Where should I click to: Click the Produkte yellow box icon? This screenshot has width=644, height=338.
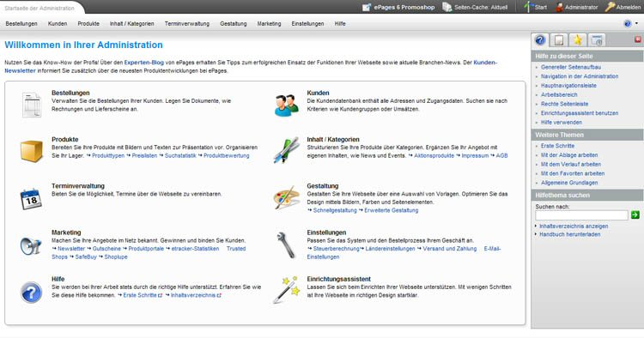click(x=31, y=151)
